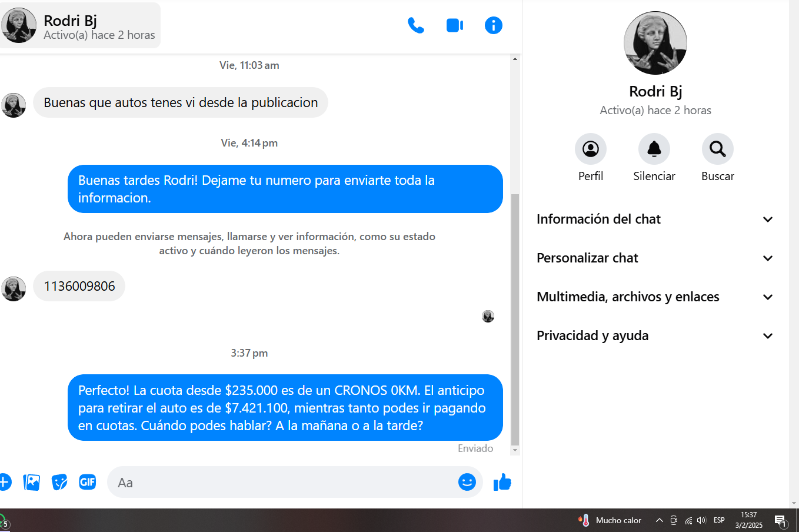
Task: Mute conversation with the Silenciar bell
Action: [654, 149]
